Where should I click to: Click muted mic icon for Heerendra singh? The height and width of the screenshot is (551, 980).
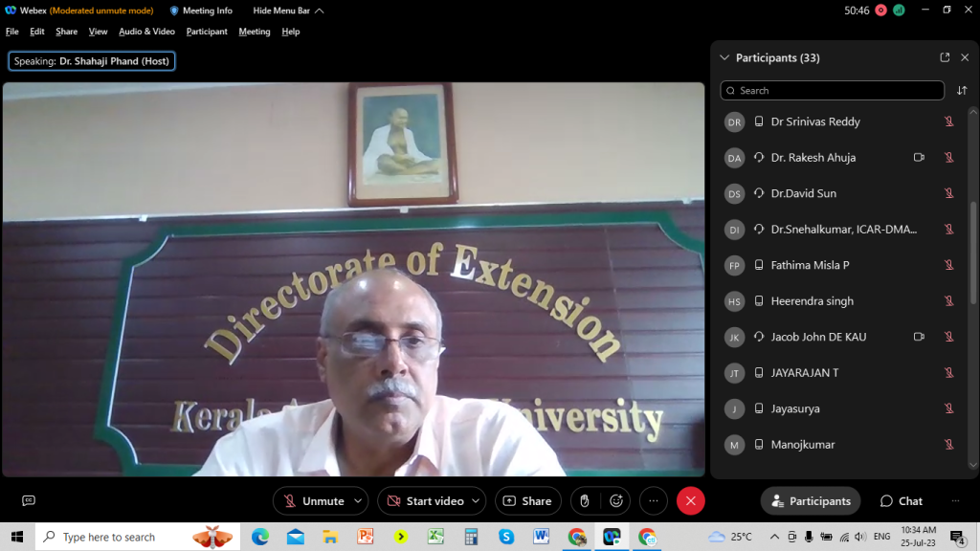click(x=948, y=301)
